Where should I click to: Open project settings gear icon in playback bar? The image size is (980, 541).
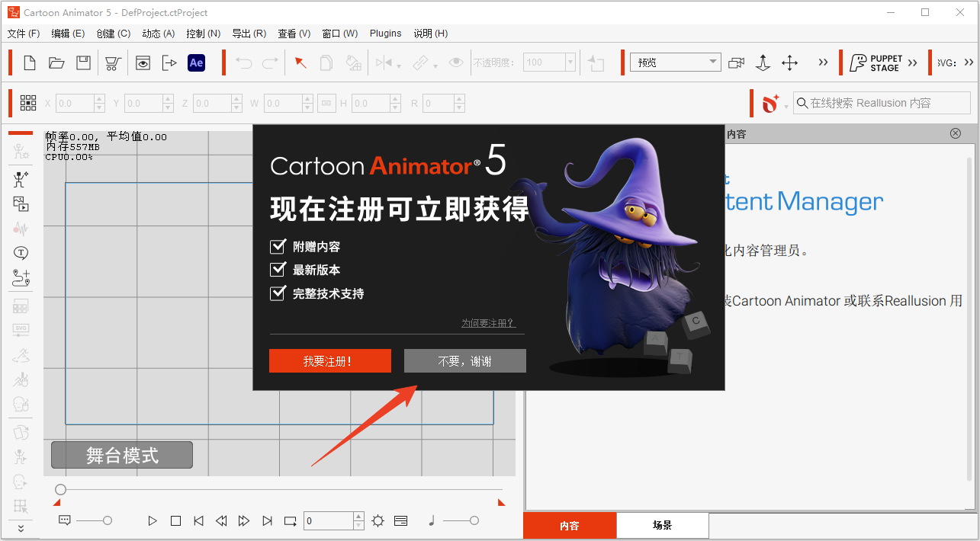(x=378, y=521)
